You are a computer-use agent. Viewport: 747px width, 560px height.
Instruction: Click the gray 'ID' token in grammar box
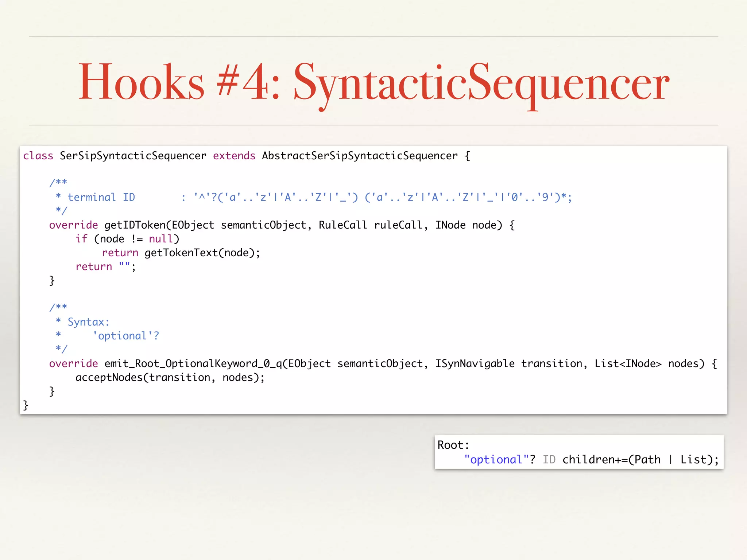click(x=549, y=459)
